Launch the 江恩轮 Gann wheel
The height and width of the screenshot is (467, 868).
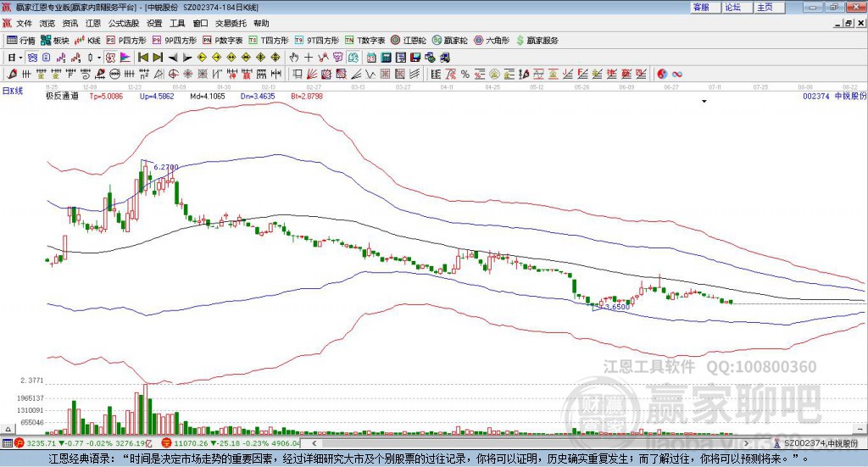point(409,41)
